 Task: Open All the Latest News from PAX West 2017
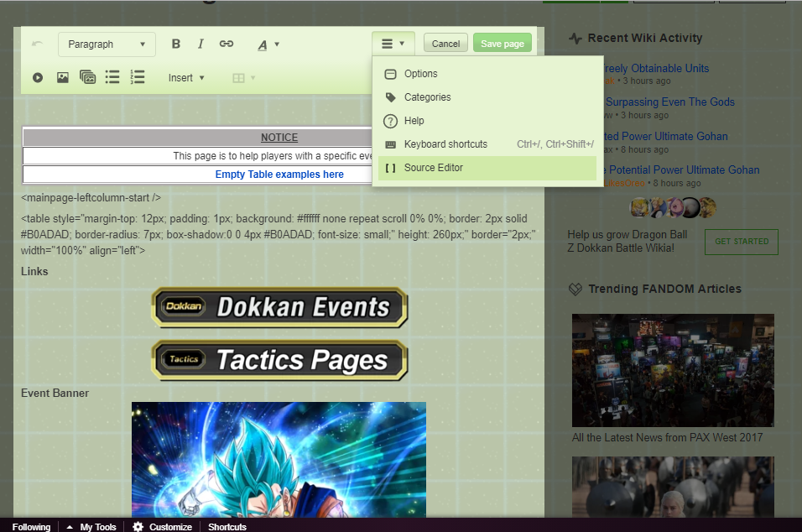[x=668, y=438]
